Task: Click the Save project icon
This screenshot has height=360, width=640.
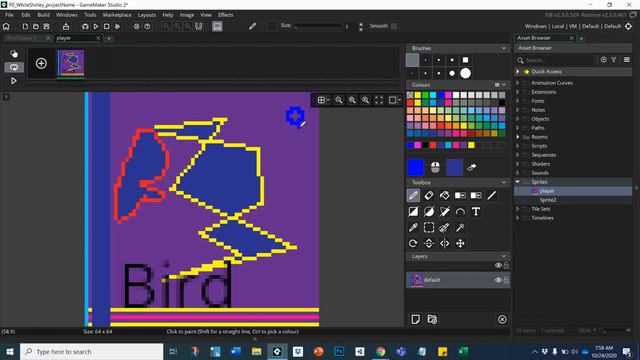Action: pyautogui.click(x=47, y=27)
